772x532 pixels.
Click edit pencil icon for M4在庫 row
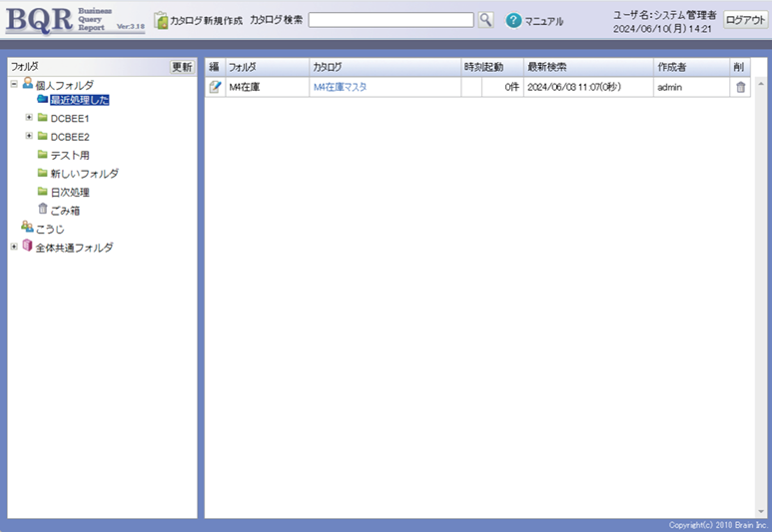coord(215,87)
